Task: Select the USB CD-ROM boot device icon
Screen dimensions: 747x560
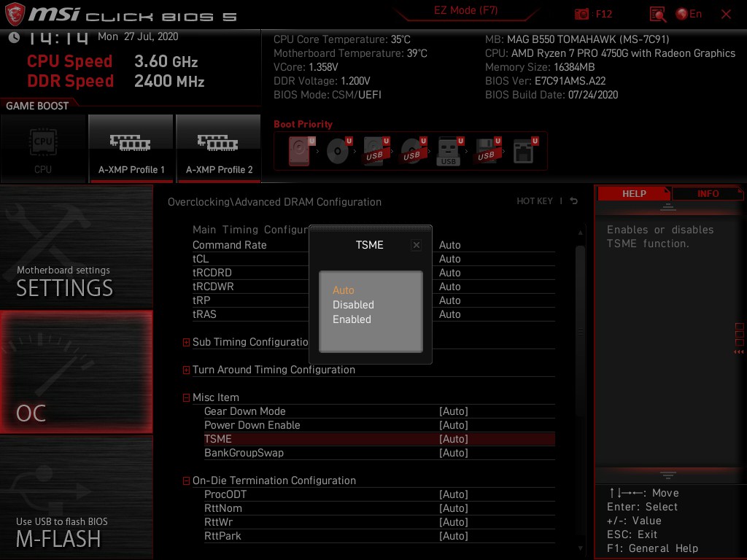Action: tap(413, 150)
